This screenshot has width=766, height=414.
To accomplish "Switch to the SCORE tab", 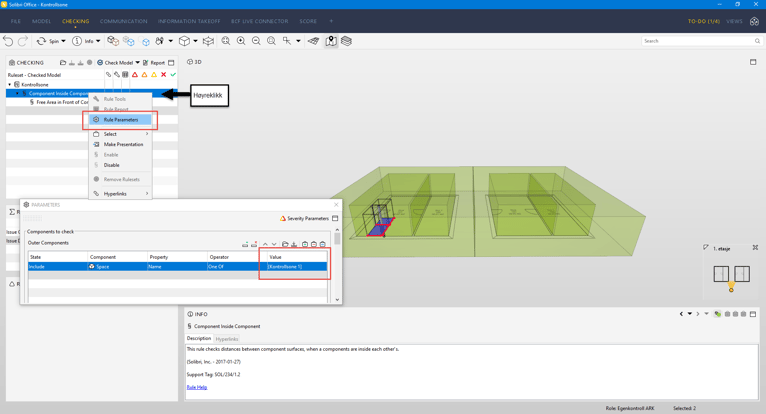I will pyautogui.click(x=308, y=22).
